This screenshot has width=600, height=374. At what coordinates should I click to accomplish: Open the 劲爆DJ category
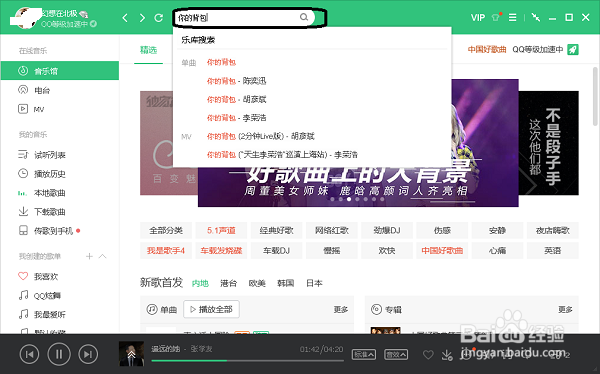[387, 230]
